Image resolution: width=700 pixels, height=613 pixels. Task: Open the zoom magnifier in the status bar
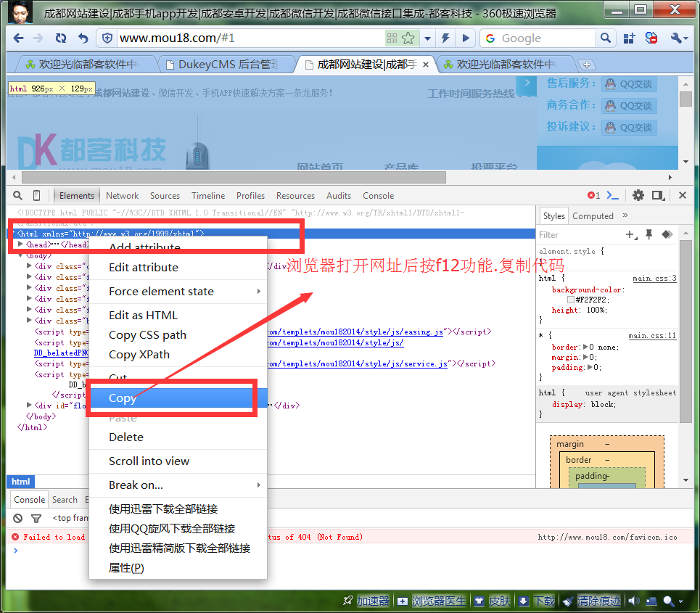[668, 601]
